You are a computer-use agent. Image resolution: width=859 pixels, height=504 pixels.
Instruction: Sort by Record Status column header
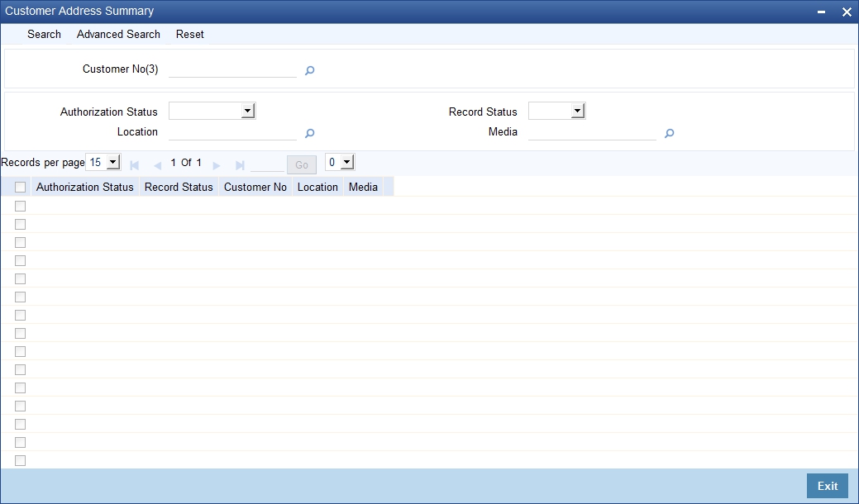coord(179,188)
